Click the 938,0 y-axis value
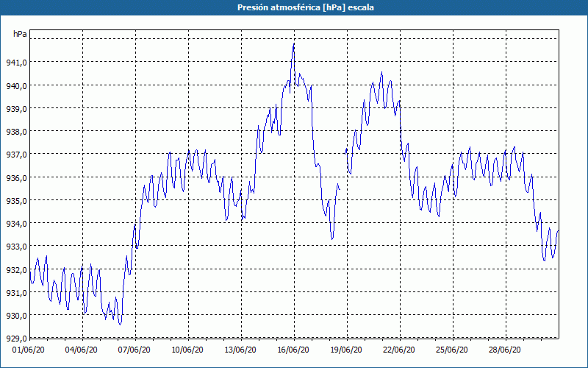Screen dimensions: 588x368 [16, 132]
